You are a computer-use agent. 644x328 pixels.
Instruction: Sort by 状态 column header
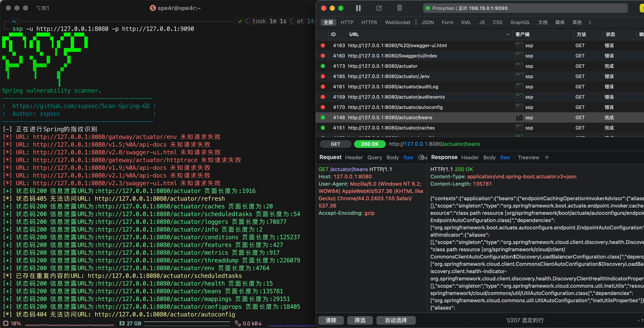click(x=610, y=34)
